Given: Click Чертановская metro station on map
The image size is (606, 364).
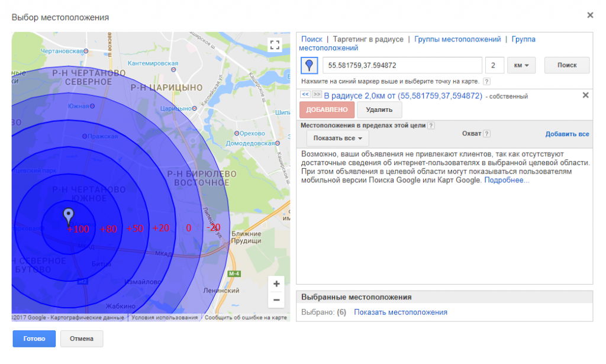Looking at the screenshot, I should coord(64,51).
